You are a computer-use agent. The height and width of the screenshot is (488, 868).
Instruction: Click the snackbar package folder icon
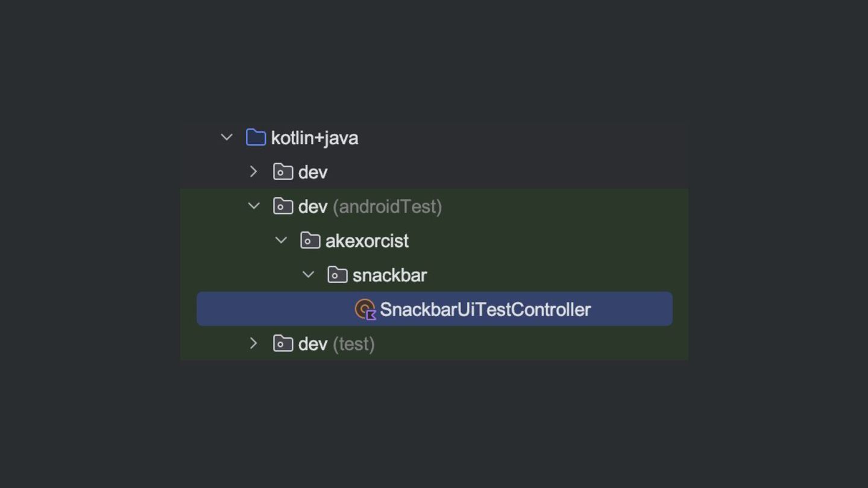pyautogui.click(x=337, y=275)
